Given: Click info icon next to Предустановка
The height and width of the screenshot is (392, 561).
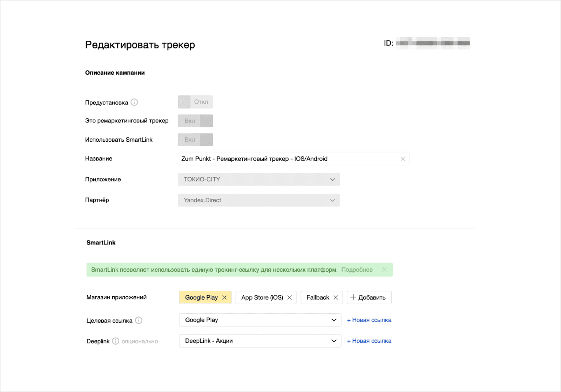Looking at the screenshot, I should 134,102.
